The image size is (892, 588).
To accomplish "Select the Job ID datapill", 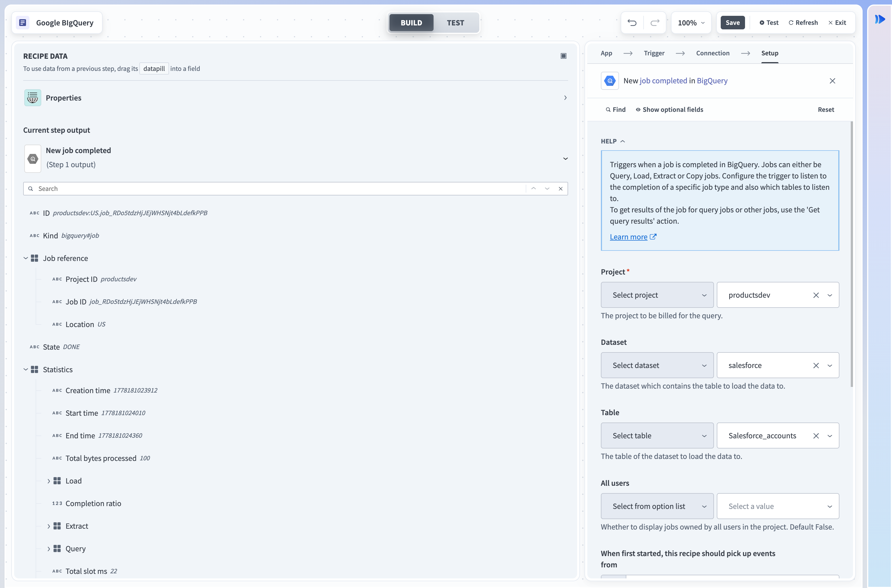I will pos(125,302).
